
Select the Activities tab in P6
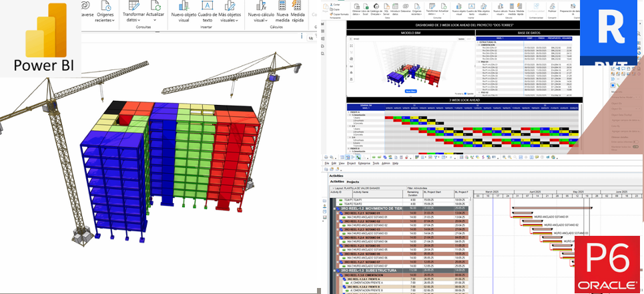(x=337, y=181)
